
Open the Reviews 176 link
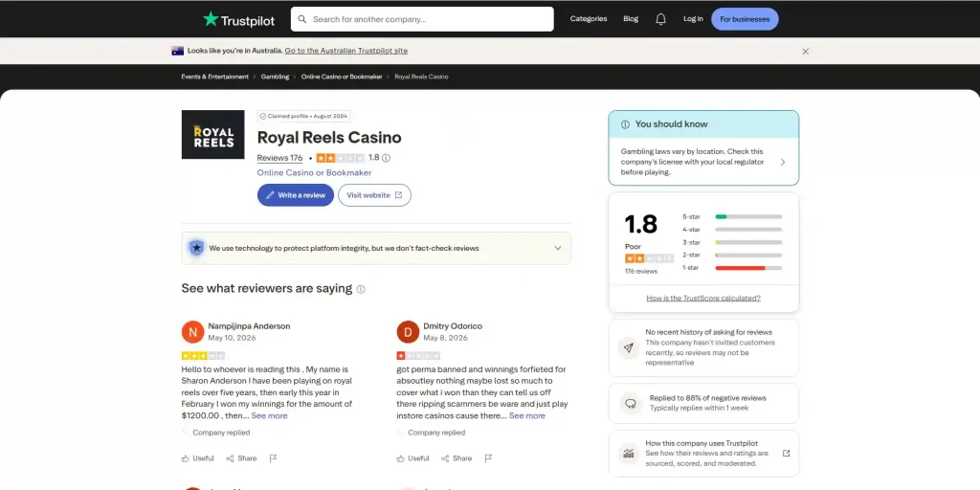pos(279,158)
